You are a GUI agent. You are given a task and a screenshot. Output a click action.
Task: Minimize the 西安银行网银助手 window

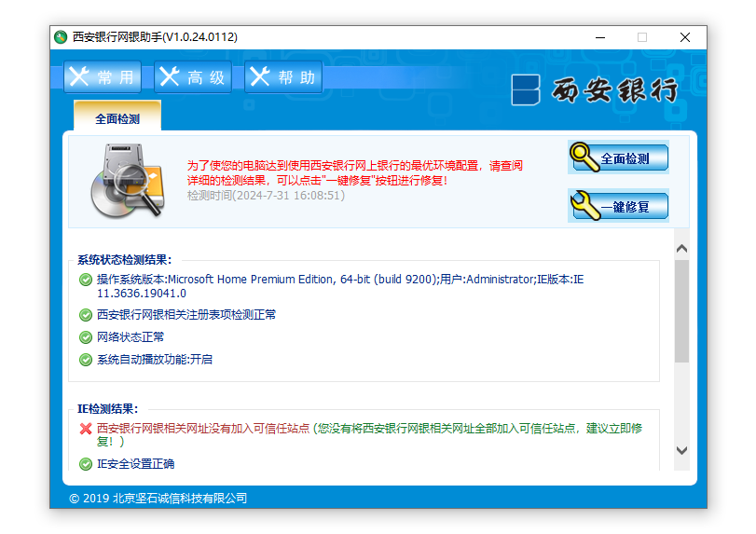click(x=598, y=37)
